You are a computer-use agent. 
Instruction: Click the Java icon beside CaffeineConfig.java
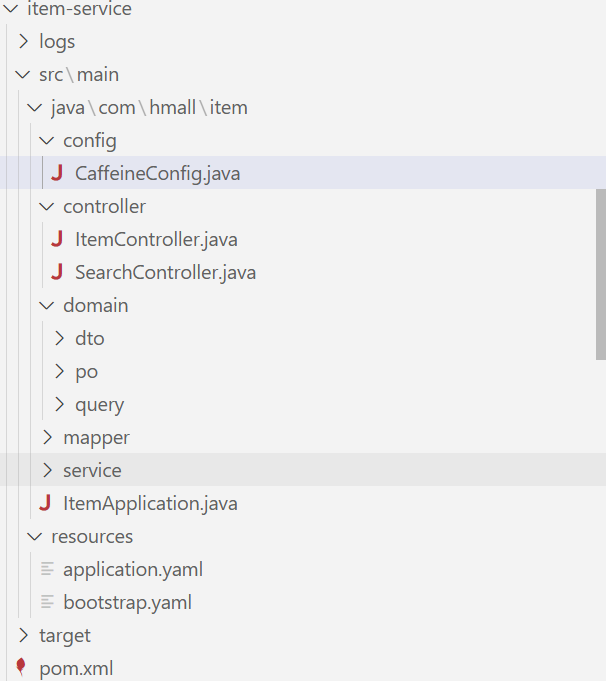coord(57,173)
